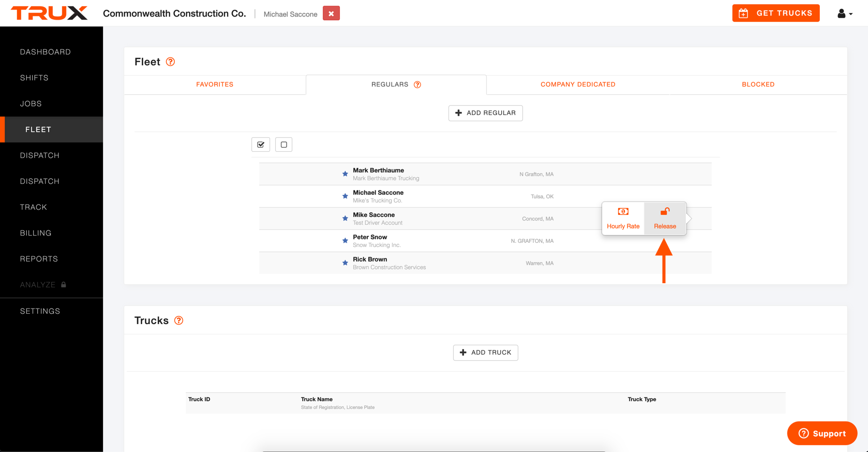Click the star beside Mark Berthiaume
This screenshot has width=868, height=452.
tap(345, 174)
